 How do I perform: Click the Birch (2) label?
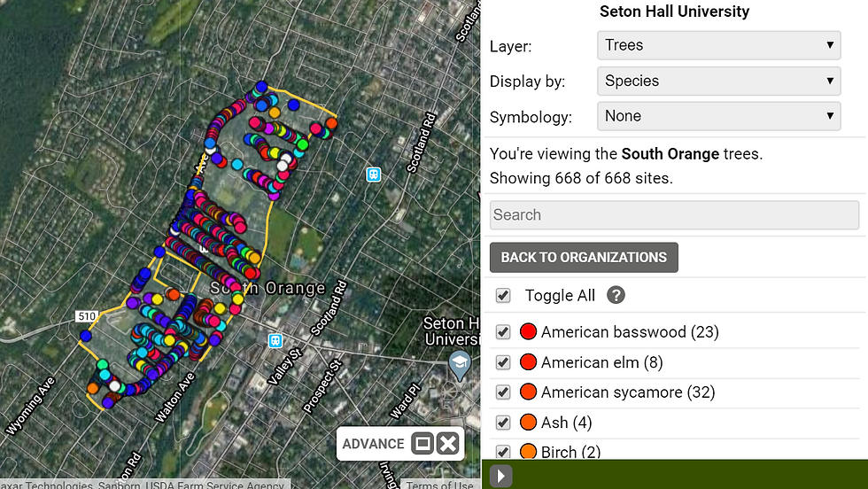[x=570, y=452]
